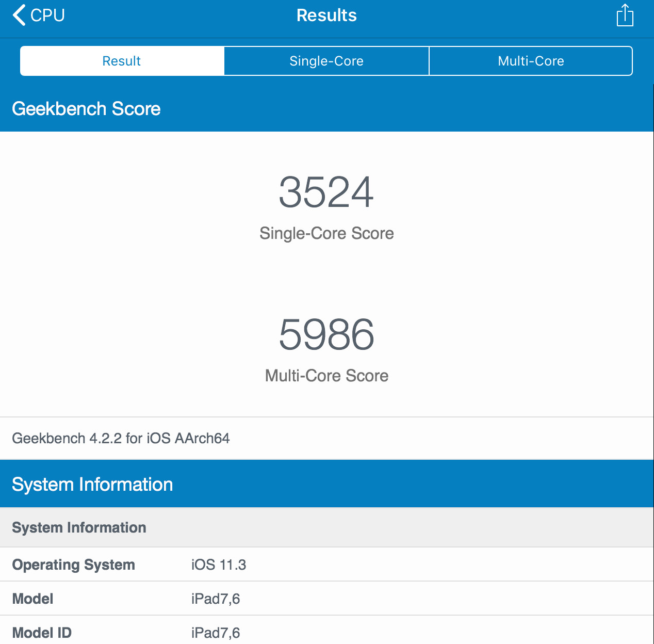Screen dimensions: 654x644
Task: Tap the iPad7,6 value in Model ID row
Action: coord(215,632)
